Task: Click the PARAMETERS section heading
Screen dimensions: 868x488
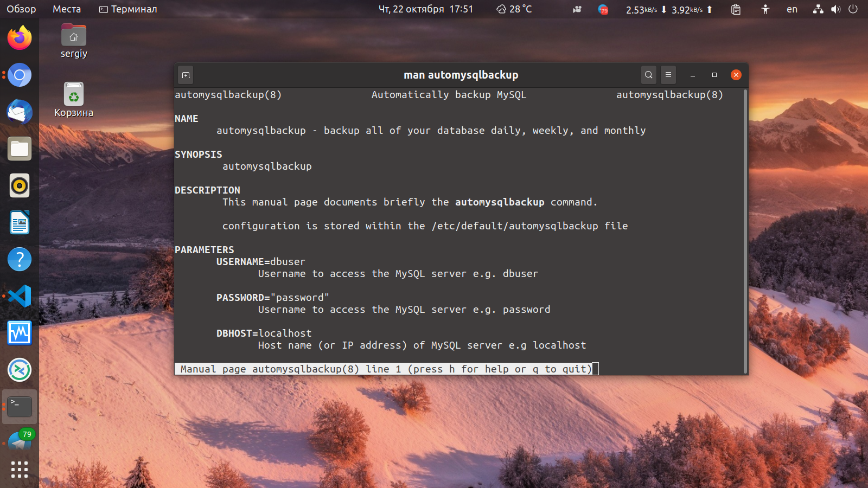Action: 205,250
